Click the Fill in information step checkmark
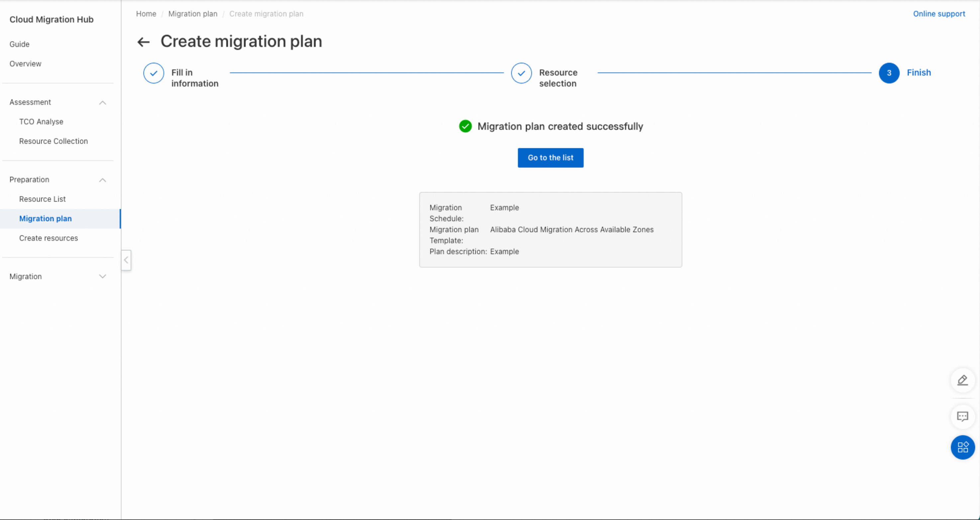The width and height of the screenshot is (980, 520). tap(154, 73)
